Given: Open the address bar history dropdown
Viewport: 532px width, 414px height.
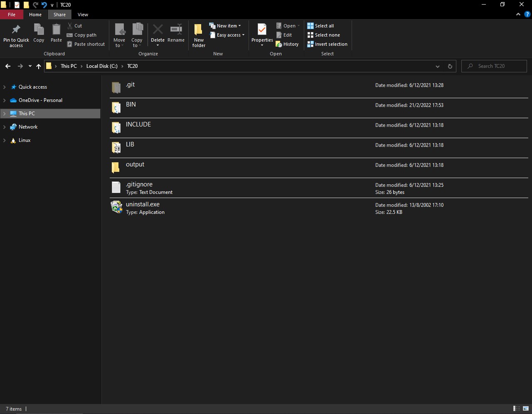Looking at the screenshot, I should pos(437,66).
